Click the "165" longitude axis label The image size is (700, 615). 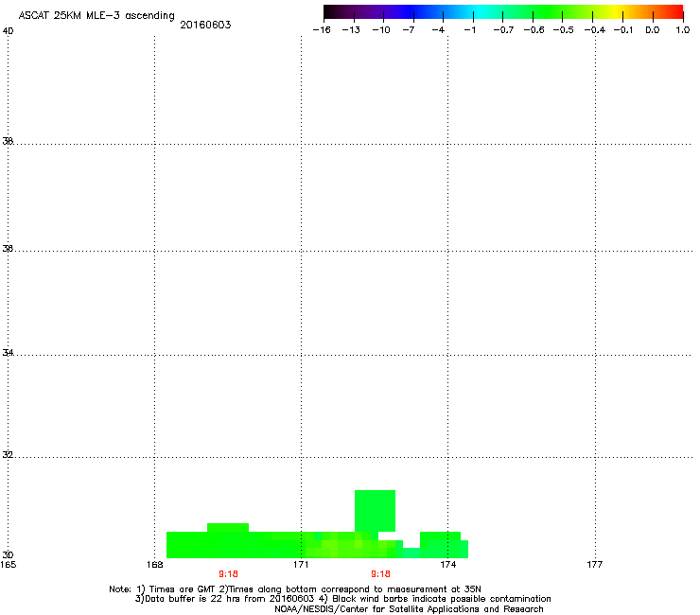(x=8, y=565)
